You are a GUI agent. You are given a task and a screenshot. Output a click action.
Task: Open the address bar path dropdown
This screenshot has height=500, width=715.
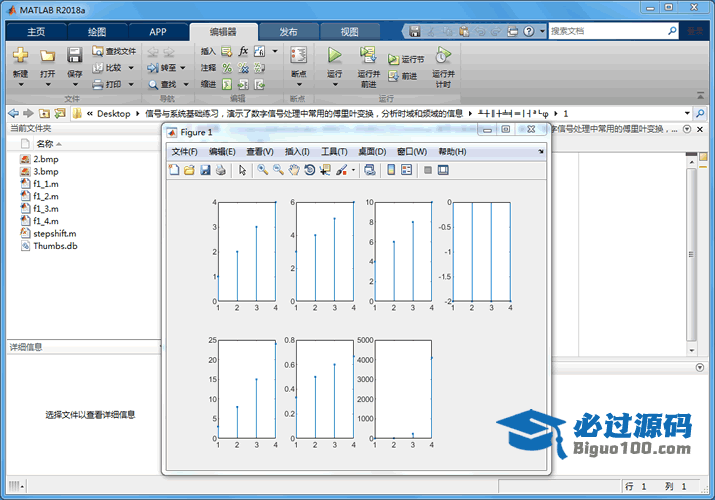687,113
